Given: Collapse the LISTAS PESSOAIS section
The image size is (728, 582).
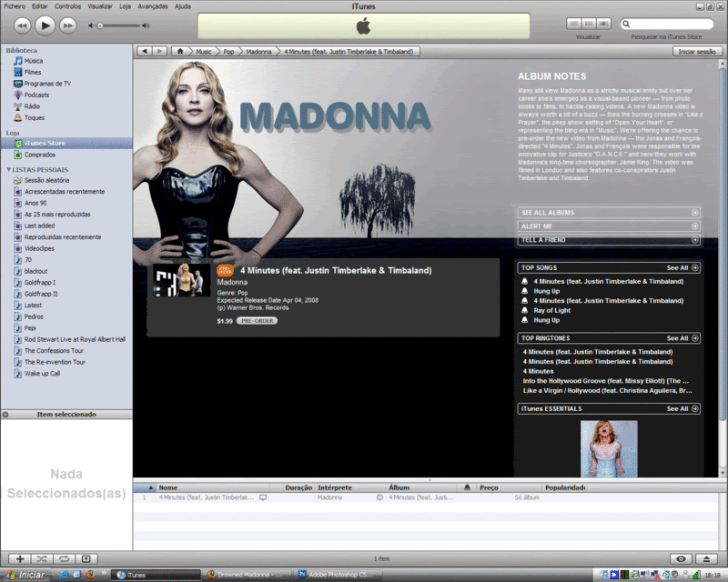Looking at the screenshot, I should [8, 169].
